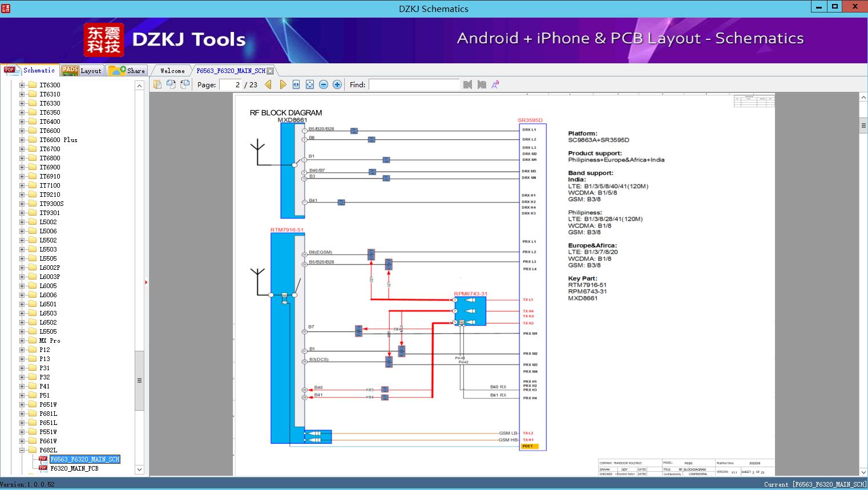Close the F6563_F6320_MAIN_SCH tab
Viewport: 868px width, 490px height.
(271, 71)
